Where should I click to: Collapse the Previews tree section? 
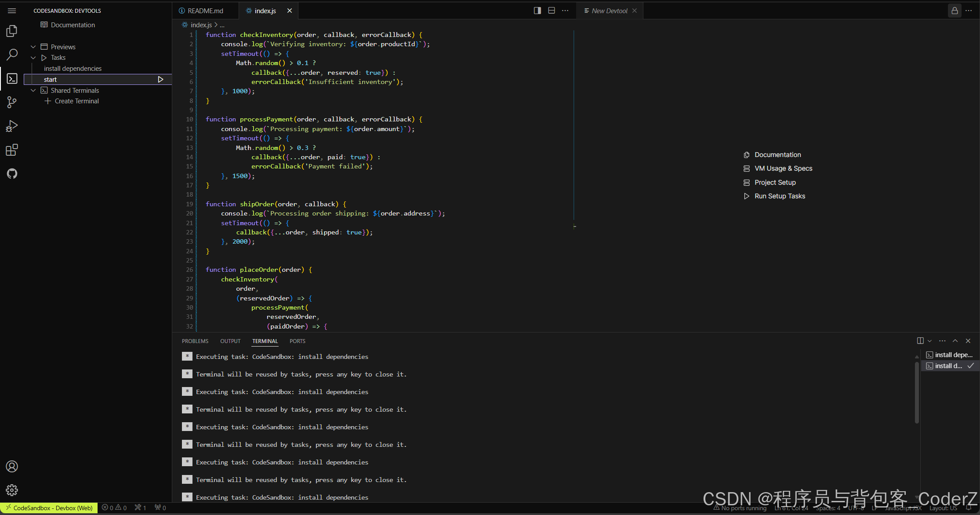33,47
